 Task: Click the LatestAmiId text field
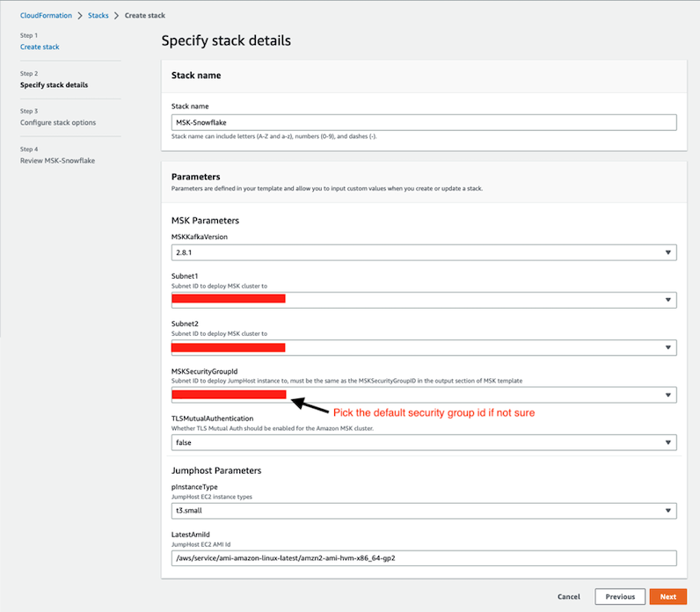[x=424, y=558]
